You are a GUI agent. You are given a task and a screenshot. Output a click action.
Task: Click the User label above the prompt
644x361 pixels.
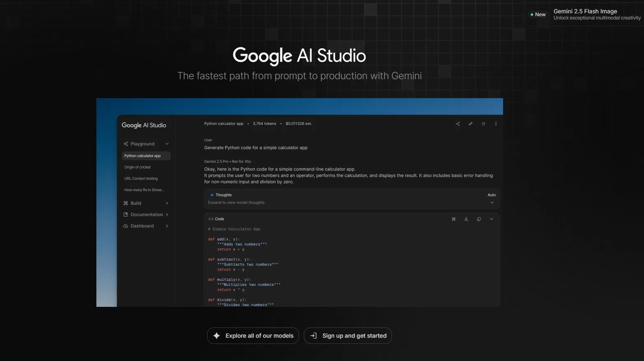[x=208, y=140]
